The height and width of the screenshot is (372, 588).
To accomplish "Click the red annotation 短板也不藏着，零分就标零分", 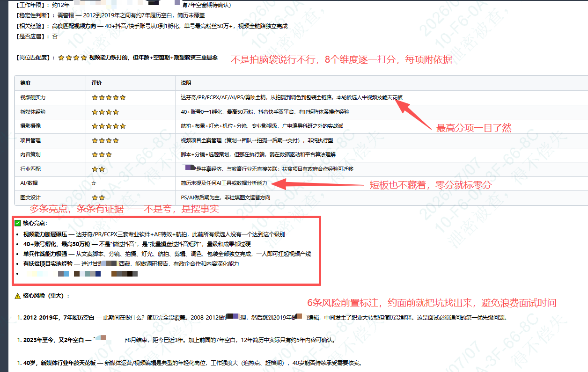I will [x=431, y=185].
